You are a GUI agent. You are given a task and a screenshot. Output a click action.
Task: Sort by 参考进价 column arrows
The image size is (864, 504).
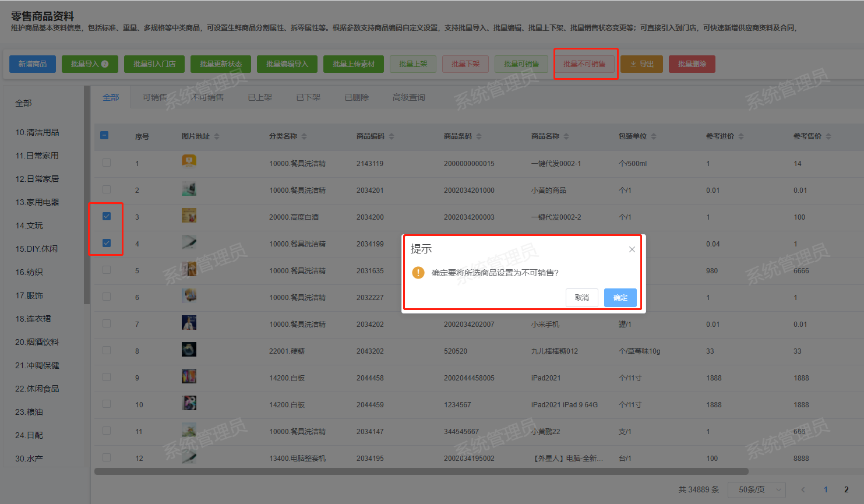(x=741, y=136)
